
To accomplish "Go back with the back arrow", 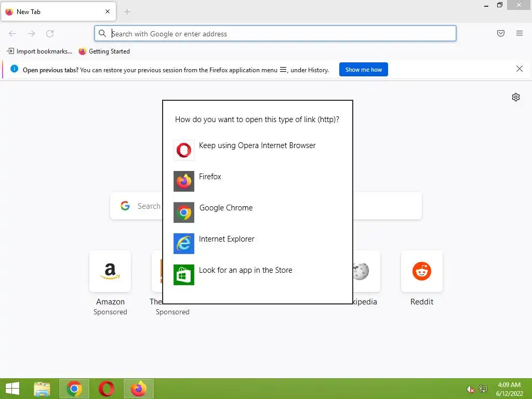I will [x=12, y=34].
